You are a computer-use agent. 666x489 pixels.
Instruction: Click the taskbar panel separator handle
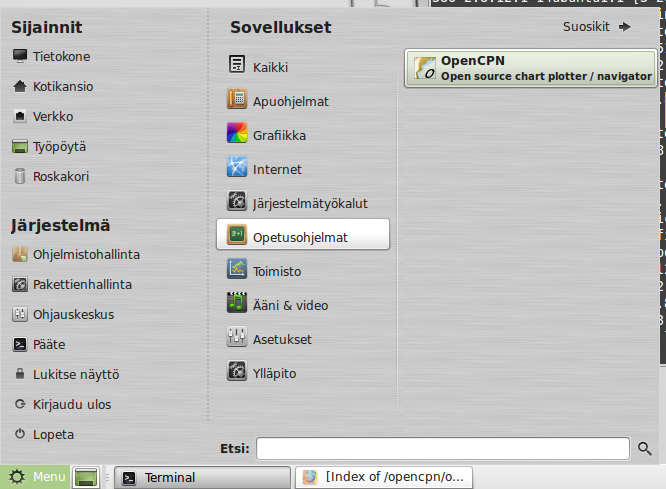107,478
